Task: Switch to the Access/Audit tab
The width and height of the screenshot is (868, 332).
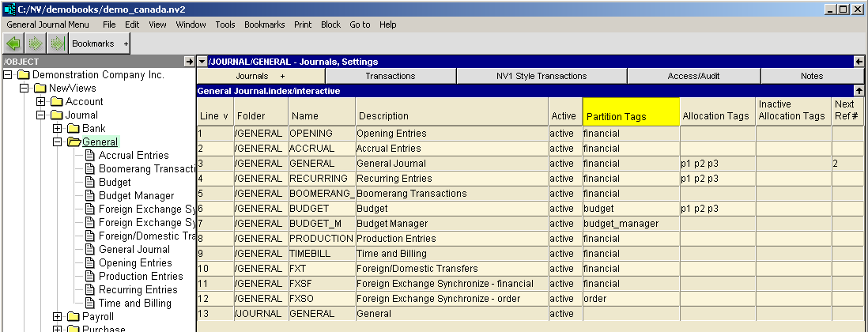Action: click(x=693, y=76)
